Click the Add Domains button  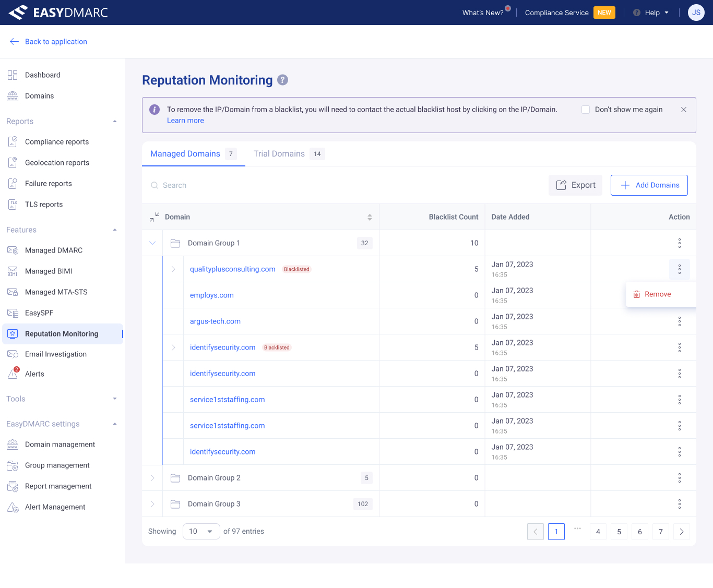click(649, 185)
